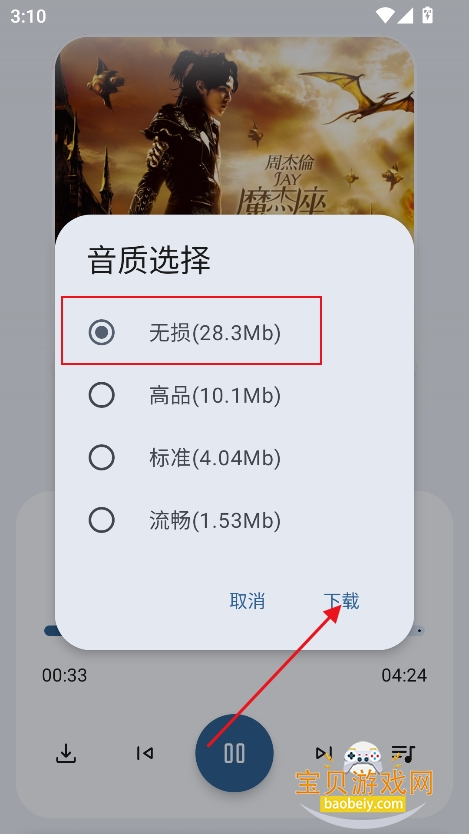The image size is (469, 834).
Task: Tap the 00:33 elapsed time label
Action: tap(64, 675)
